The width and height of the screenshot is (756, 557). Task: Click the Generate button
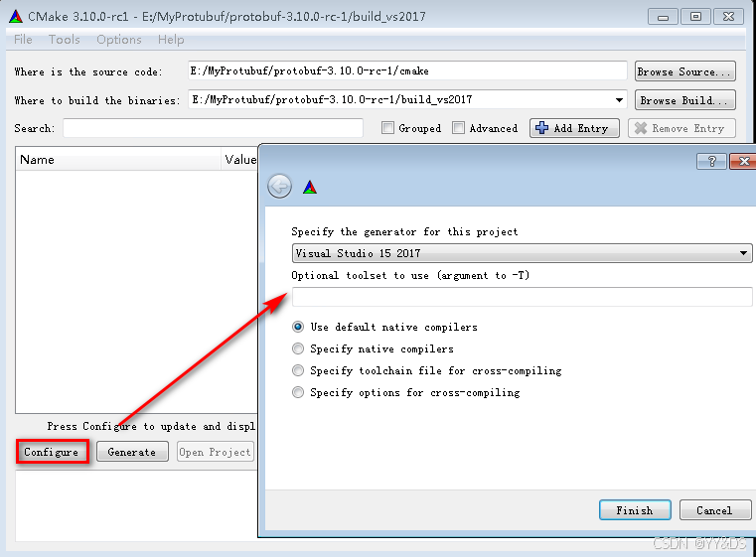(x=132, y=452)
